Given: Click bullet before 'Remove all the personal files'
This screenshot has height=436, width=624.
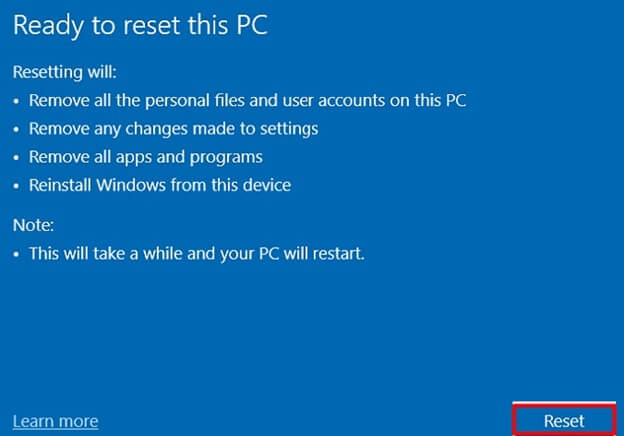Looking at the screenshot, I should (x=16, y=101).
